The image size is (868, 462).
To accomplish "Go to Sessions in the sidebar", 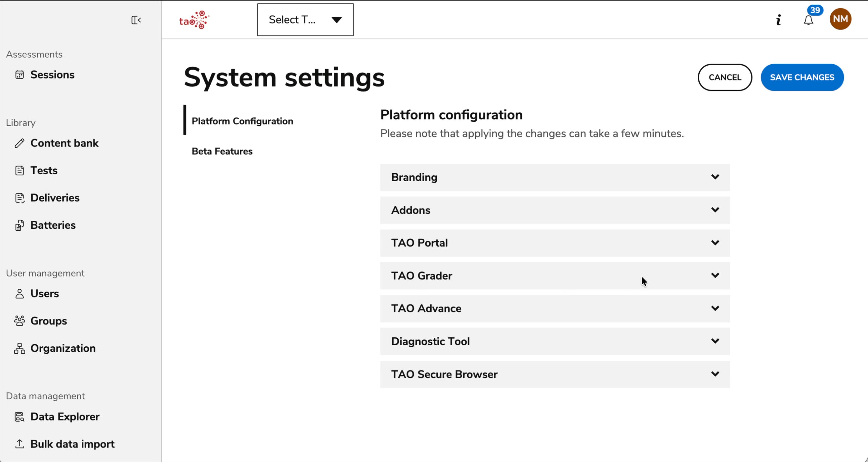I will [52, 75].
